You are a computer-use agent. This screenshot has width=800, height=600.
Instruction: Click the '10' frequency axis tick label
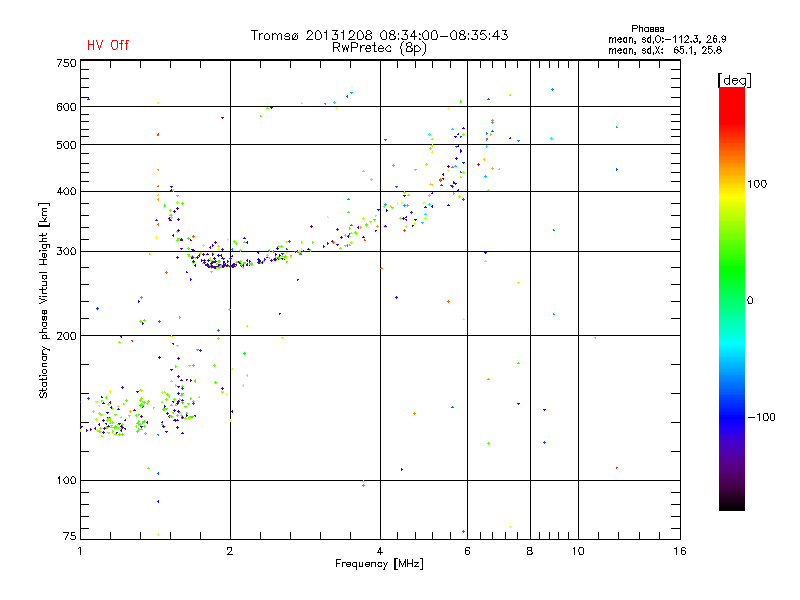[578, 551]
